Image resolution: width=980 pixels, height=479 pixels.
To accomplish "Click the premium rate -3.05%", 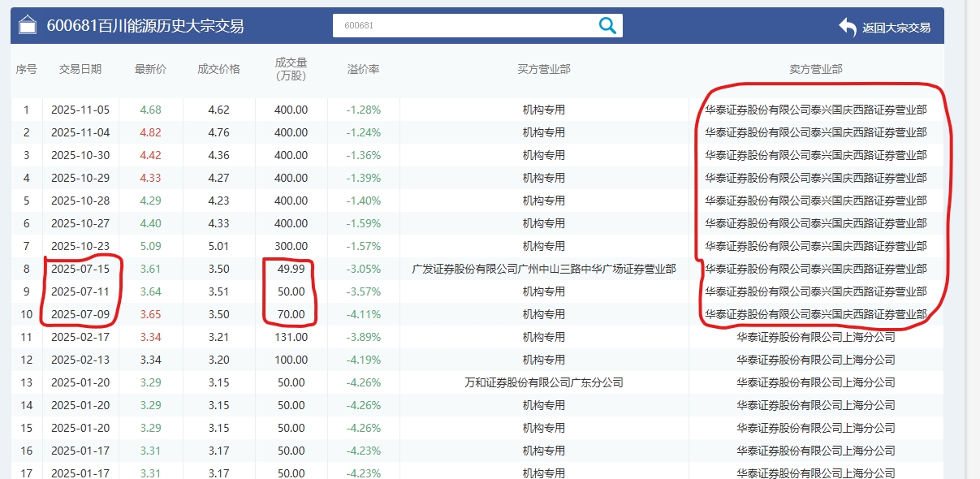I will (x=363, y=269).
